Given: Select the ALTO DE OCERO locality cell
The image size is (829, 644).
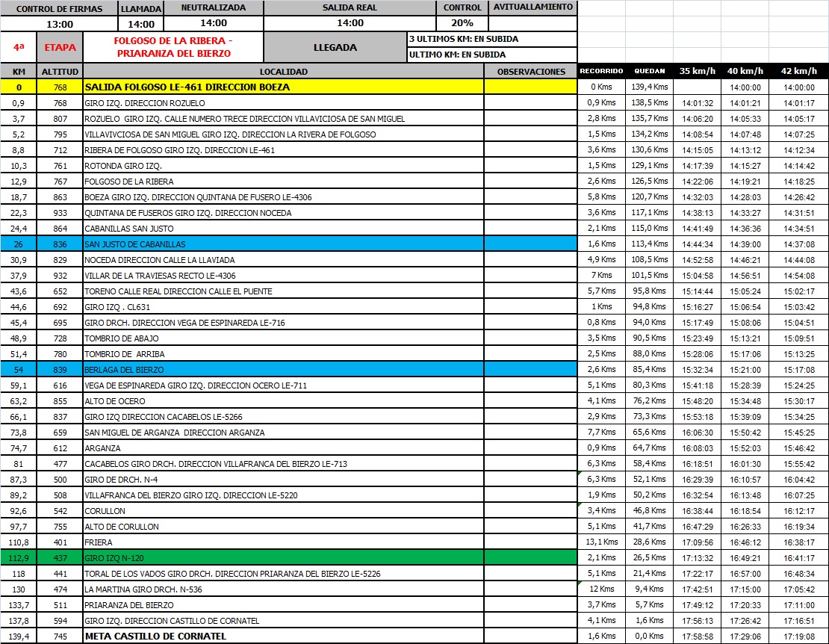Looking at the screenshot, I should (282, 401).
